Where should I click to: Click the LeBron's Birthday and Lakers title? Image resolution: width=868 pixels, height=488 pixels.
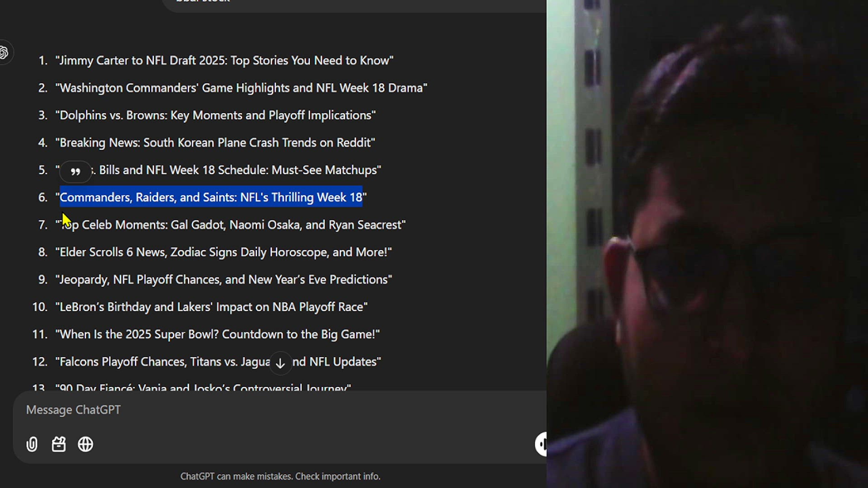[x=211, y=307]
